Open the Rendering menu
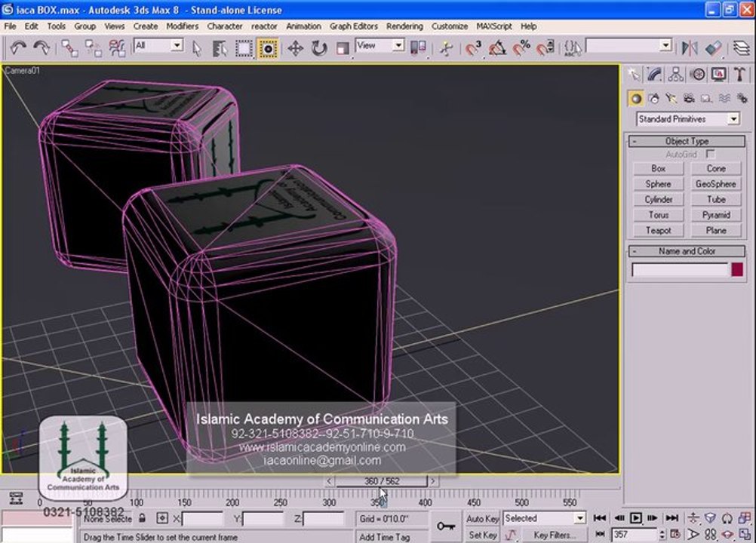 click(x=404, y=26)
